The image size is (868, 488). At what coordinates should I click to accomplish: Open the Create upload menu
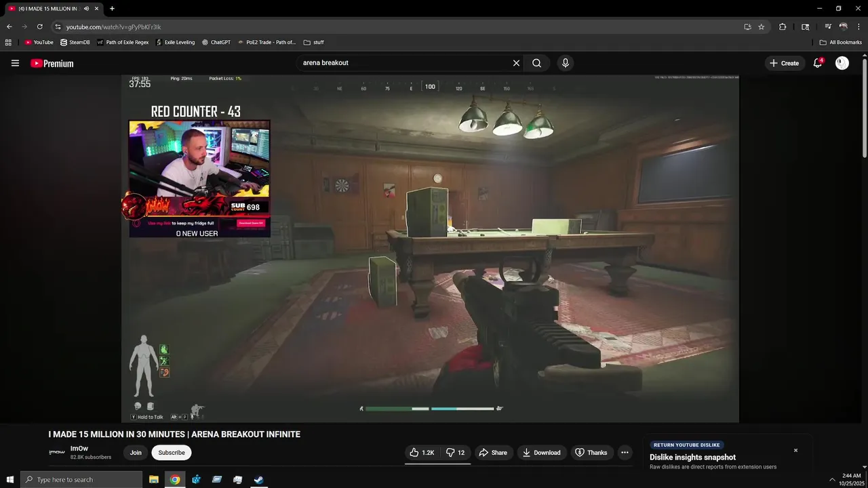click(784, 63)
